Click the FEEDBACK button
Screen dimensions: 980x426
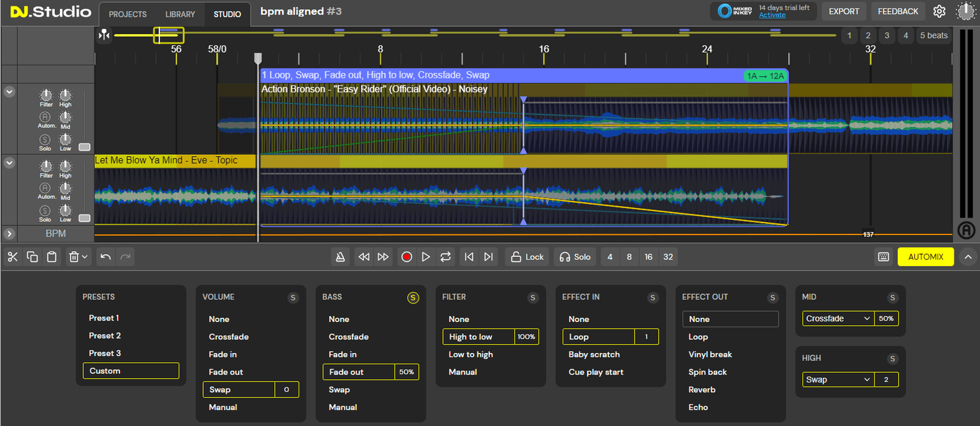point(898,11)
